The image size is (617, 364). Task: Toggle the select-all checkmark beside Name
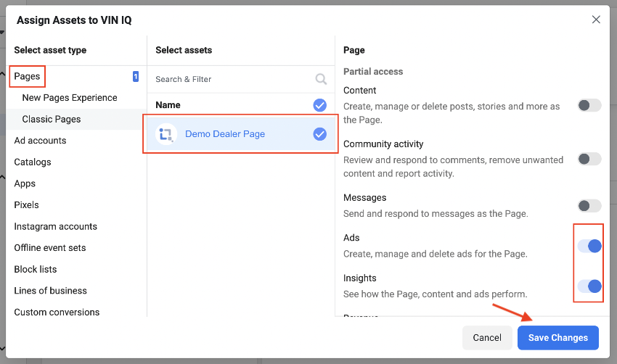[x=319, y=105]
